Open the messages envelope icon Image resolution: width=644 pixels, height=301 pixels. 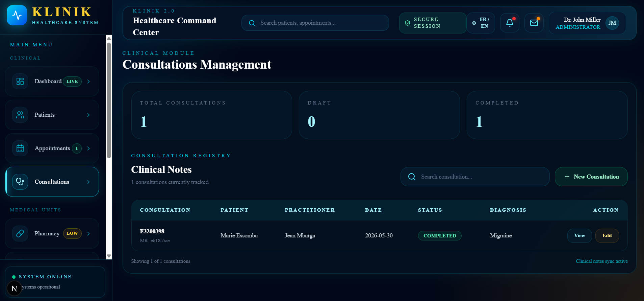click(534, 23)
